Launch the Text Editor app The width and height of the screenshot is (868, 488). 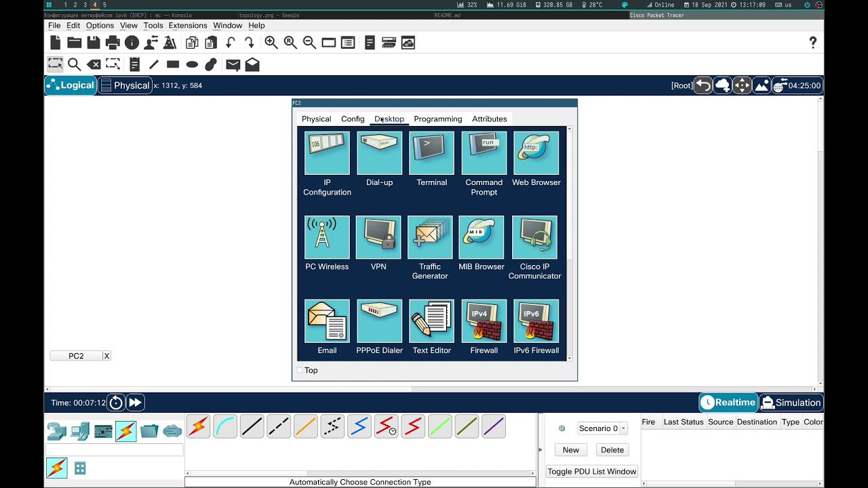[x=431, y=321]
